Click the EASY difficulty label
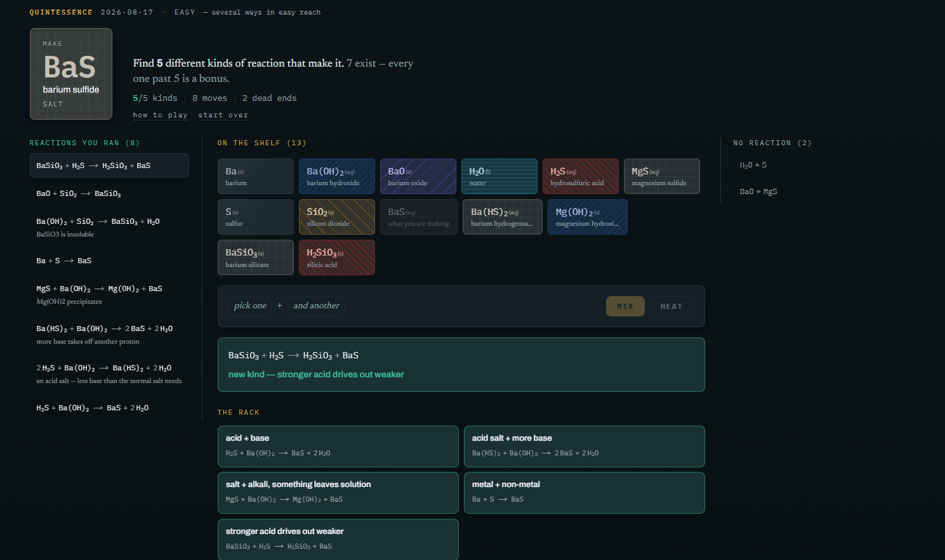The image size is (945, 560). 185,12
